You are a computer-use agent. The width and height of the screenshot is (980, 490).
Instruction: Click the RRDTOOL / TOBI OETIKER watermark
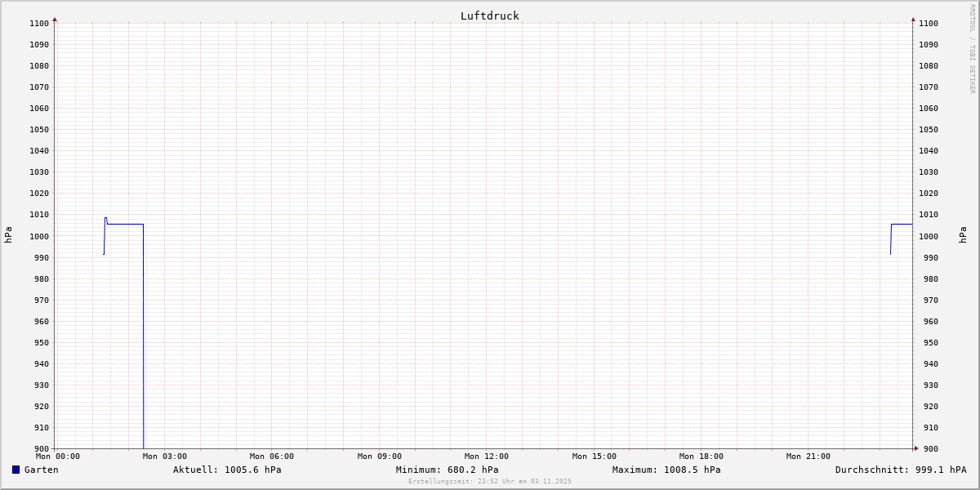[972, 49]
